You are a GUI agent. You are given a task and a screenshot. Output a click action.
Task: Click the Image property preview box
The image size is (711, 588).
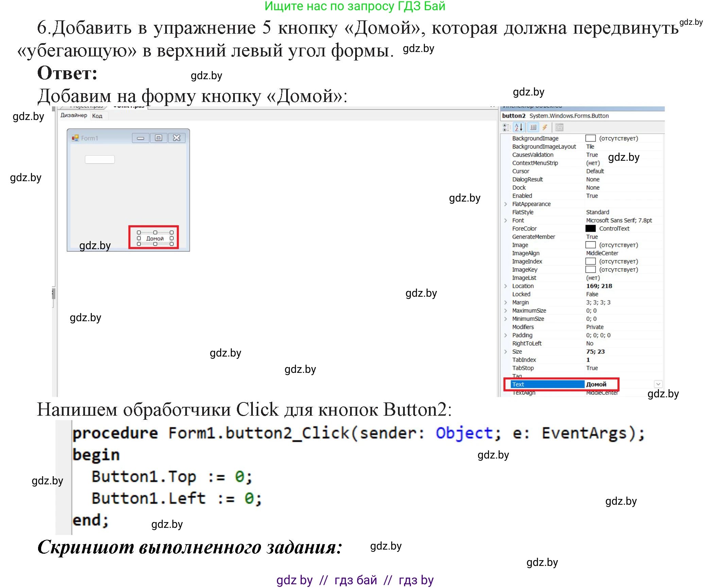click(590, 245)
